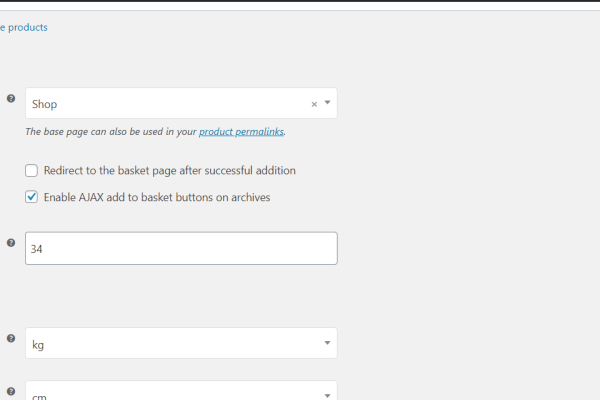The height and width of the screenshot is (400, 600).
Task: Click the help icon next to cm dropdown
Action: [x=11, y=391]
